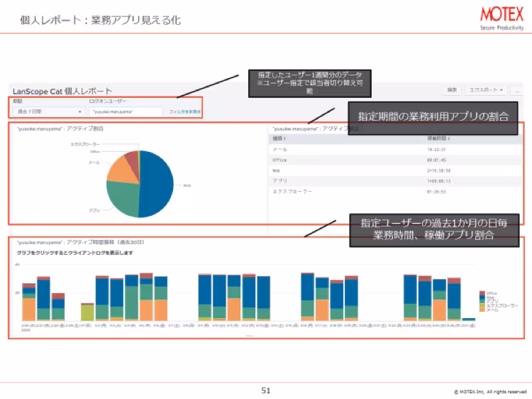Click the エクスプローラー label above the pie
This screenshot has width=532, height=399.
tap(85, 144)
